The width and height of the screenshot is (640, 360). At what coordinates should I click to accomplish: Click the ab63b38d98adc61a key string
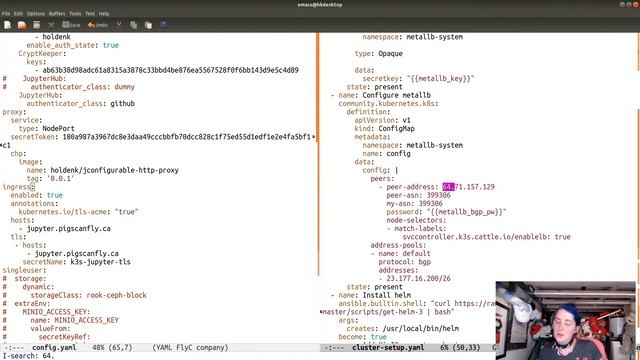click(x=170, y=70)
